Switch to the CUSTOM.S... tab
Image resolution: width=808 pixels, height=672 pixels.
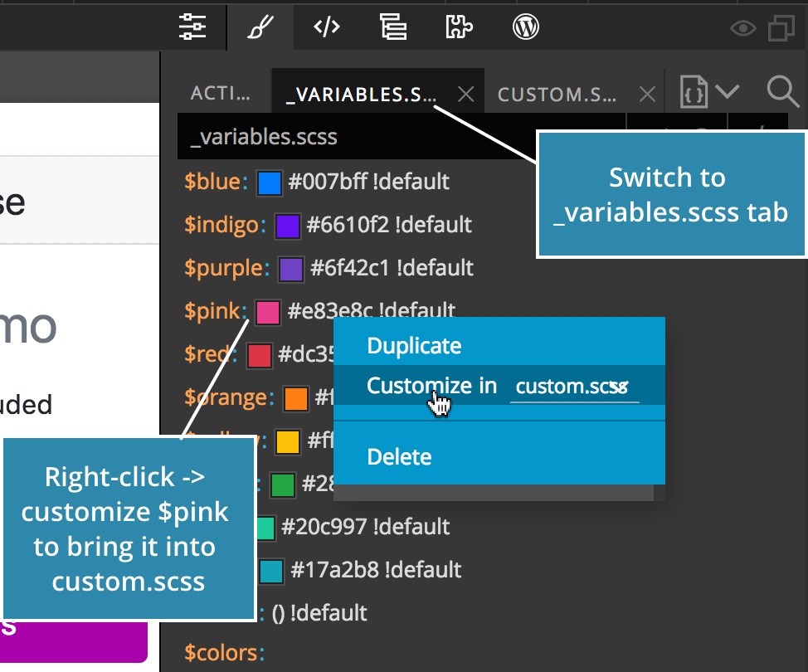pyautogui.click(x=557, y=95)
